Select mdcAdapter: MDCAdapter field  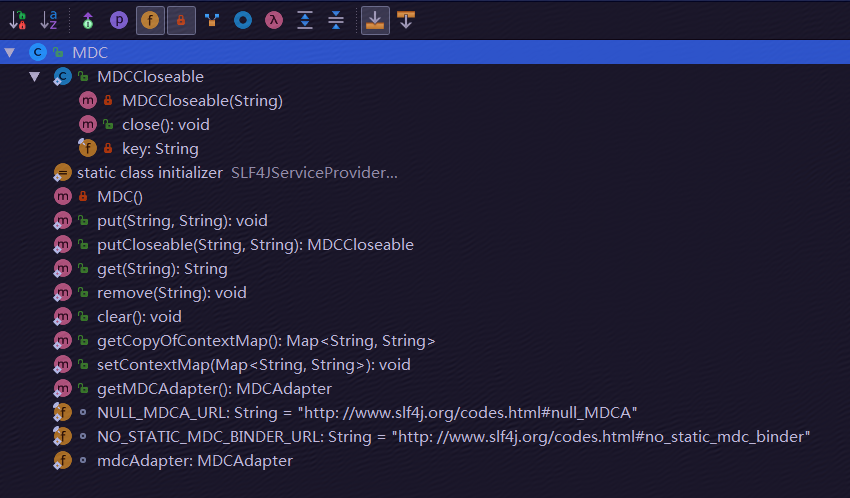tap(195, 461)
